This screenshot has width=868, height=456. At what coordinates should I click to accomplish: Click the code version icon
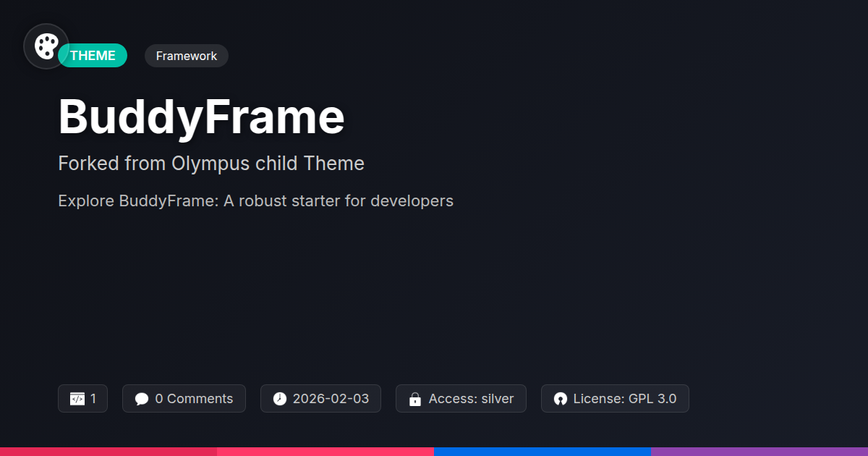77,399
